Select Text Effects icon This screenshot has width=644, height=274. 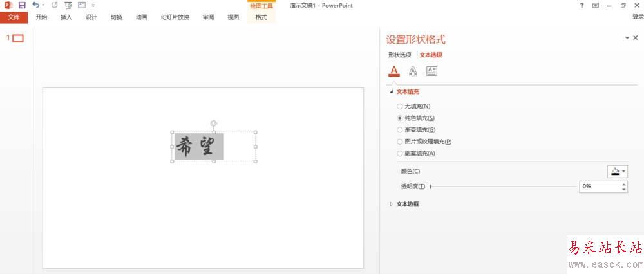coord(413,71)
